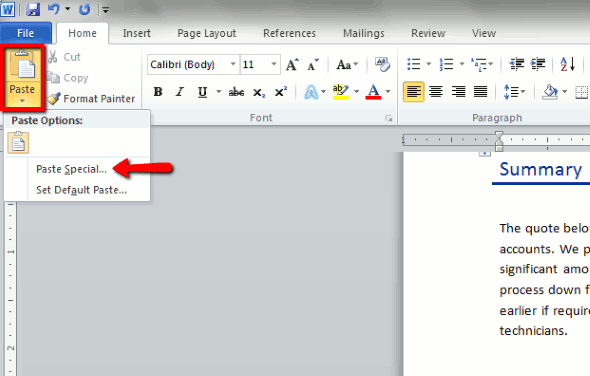Image resolution: width=590 pixels, height=376 pixels.
Task: Apply the yellow text highlight color
Action: [341, 92]
